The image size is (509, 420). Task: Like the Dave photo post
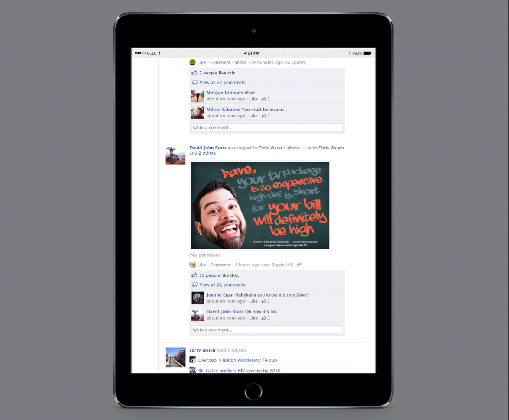click(x=201, y=265)
